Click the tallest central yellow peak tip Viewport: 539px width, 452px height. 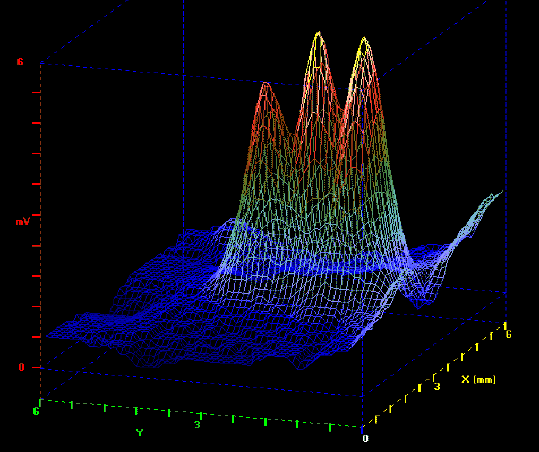click(319, 34)
